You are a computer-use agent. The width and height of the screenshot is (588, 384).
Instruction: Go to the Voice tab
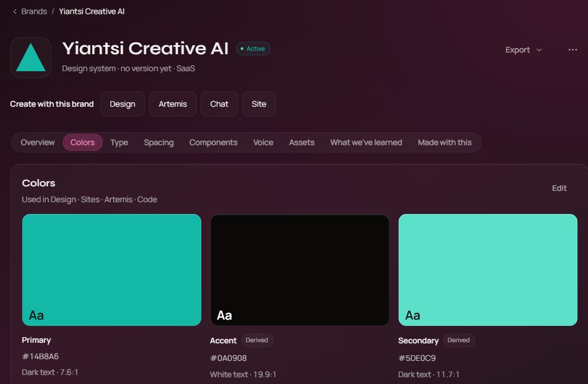click(263, 142)
